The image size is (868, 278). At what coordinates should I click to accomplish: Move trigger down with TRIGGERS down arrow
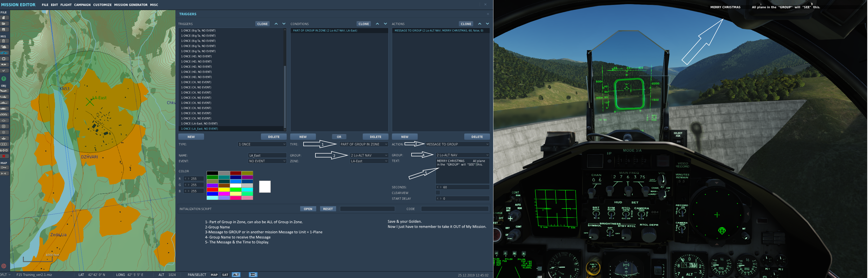(x=284, y=24)
